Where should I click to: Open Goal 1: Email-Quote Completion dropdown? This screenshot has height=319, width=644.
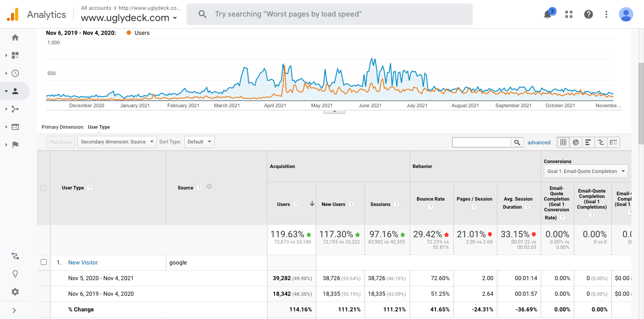pyautogui.click(x=586, y=171)
